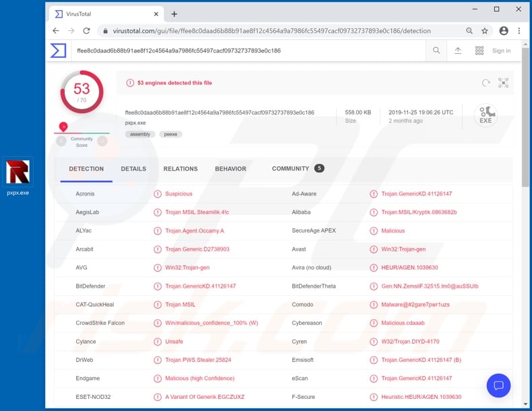Click 'Malicious.cdaaab' Cybereason result
This screenshot has height=411, width=532.
click(403, 323)
